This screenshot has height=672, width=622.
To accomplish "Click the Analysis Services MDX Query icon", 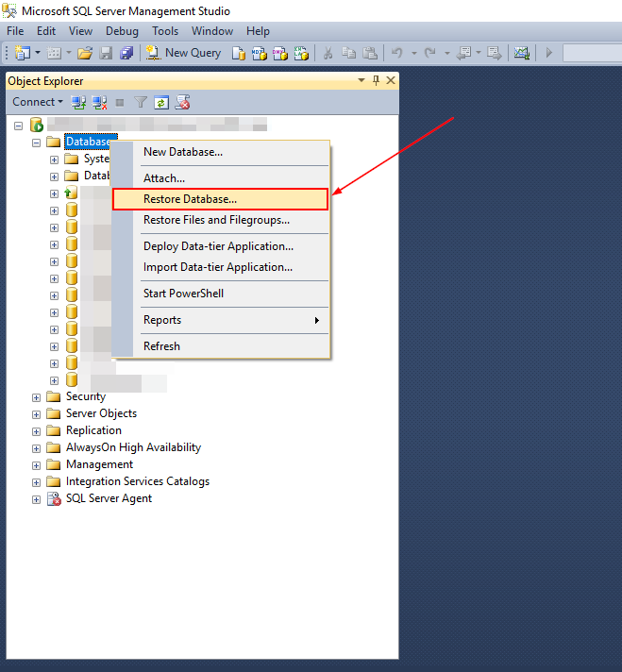I will pos(259,53).
